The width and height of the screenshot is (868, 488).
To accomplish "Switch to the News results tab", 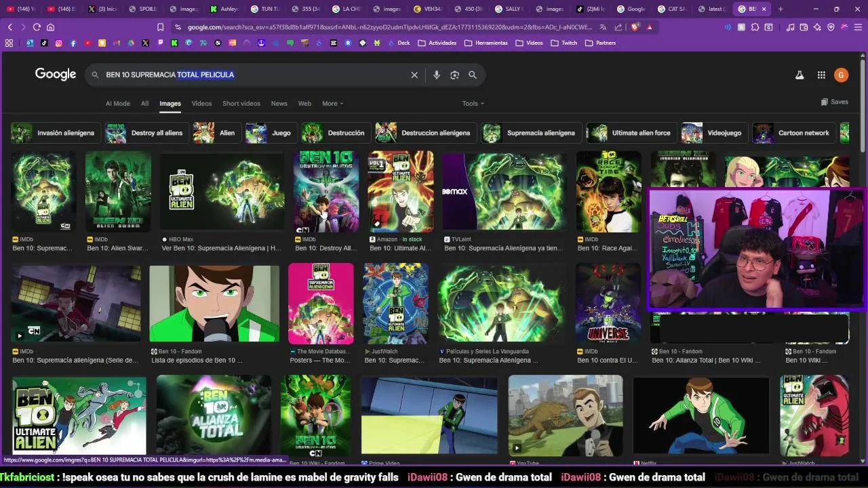I will coord(279,104).
